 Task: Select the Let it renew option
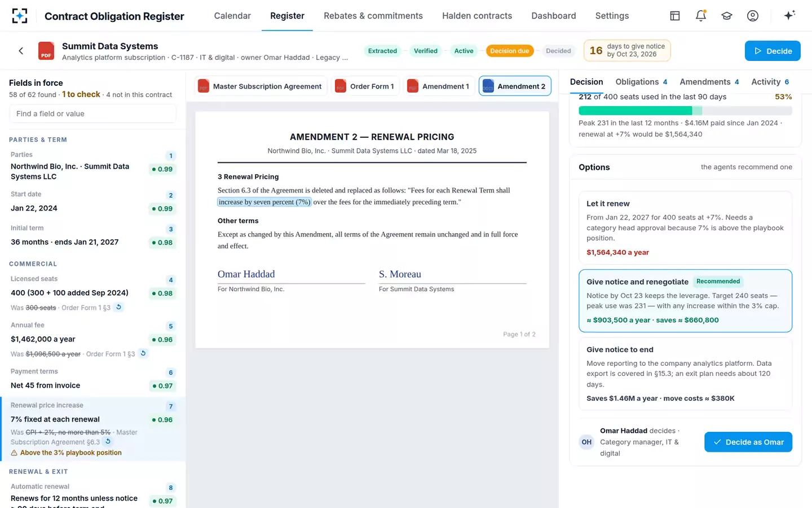click(686, 227)
